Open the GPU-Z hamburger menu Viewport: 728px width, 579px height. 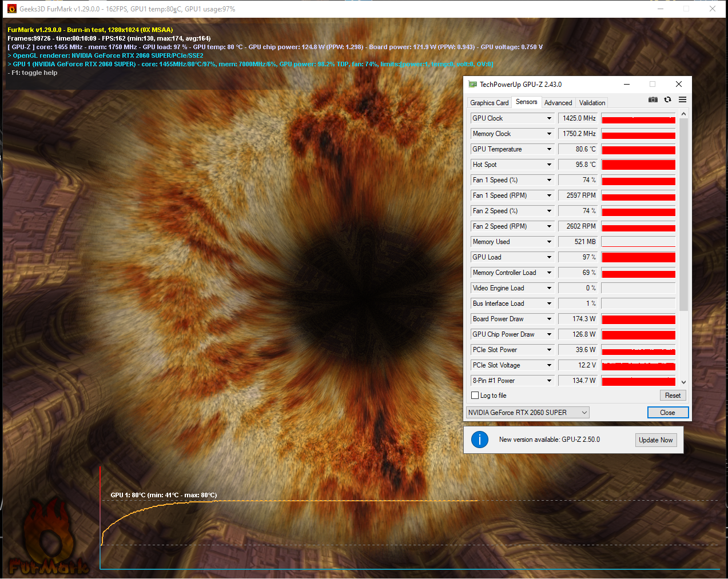(x=682, y=99)
